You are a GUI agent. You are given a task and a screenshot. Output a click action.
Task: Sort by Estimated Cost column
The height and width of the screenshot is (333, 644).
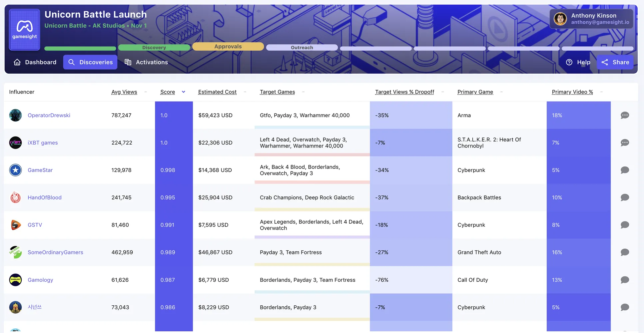[217, 92]
